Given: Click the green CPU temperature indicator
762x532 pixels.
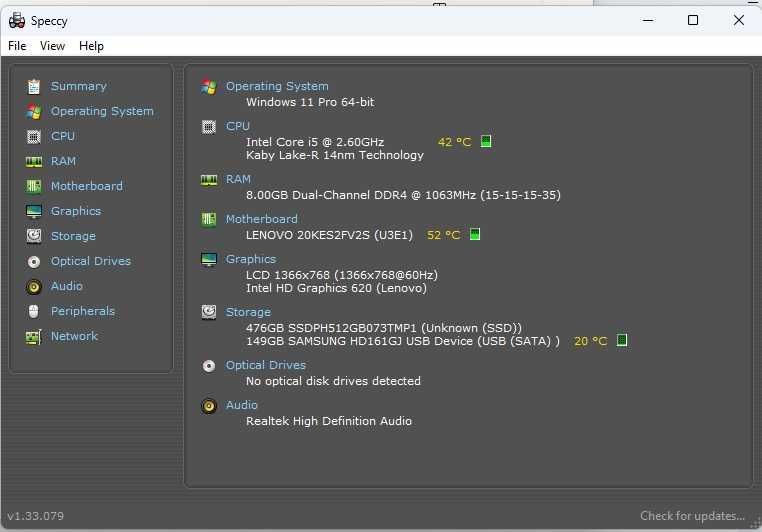Looking at the screenshot, I should pos(486,141).
